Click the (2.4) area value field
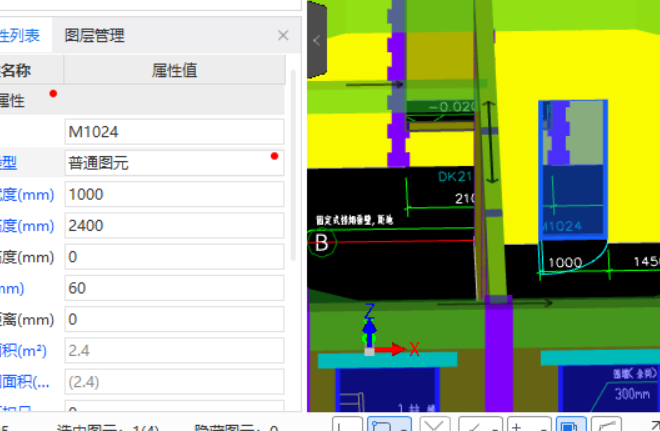 tap(174, 382)
